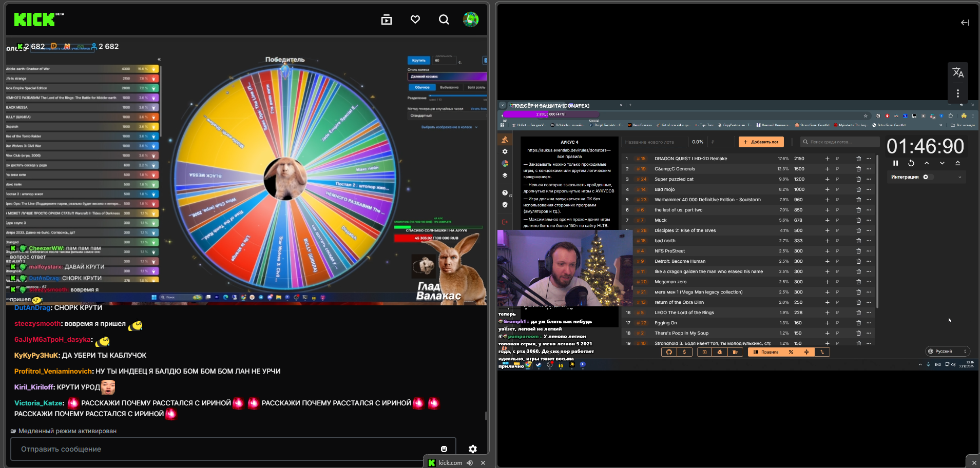
Task: Click the bug report icon in the auction footer
Action: tap(720, 352)
